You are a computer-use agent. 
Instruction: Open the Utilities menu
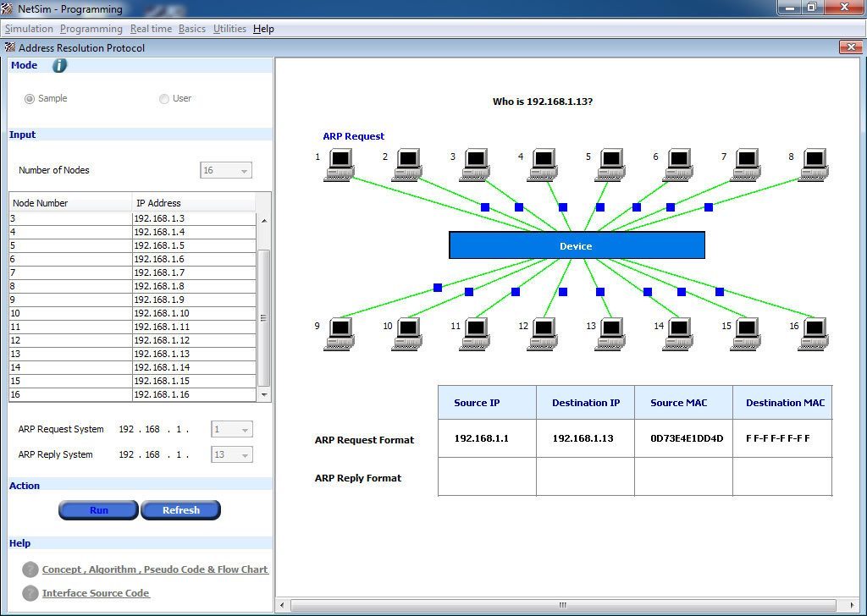tap(229, 28)
